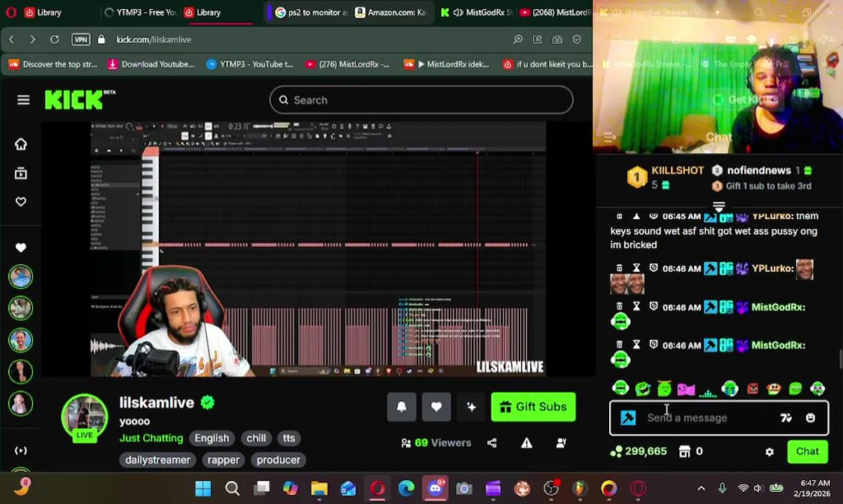Open File Explorer from the taskbar

(319, 489)
